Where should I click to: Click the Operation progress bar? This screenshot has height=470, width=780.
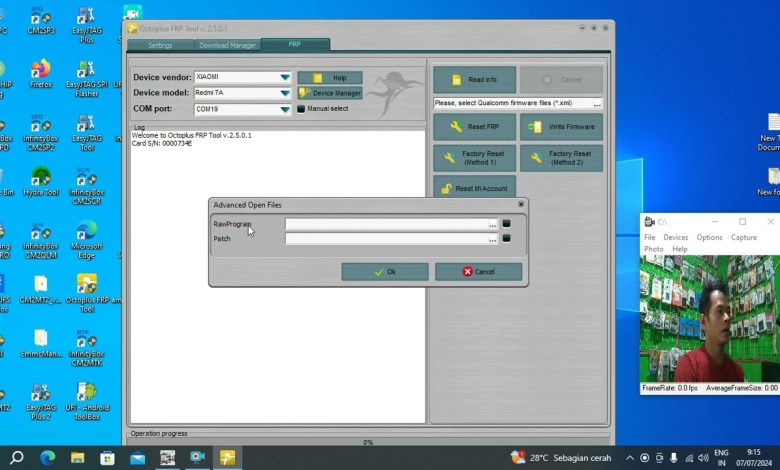(367, 442)
